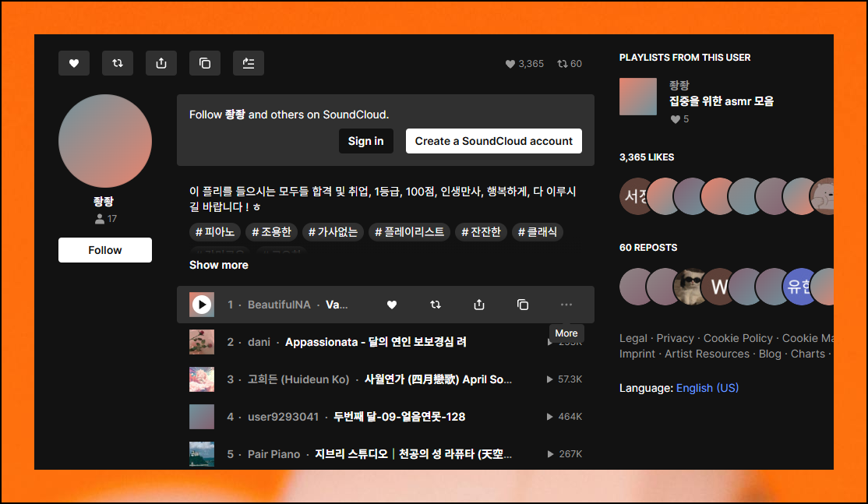Like track 1 with heart icon

pos(392,305)
